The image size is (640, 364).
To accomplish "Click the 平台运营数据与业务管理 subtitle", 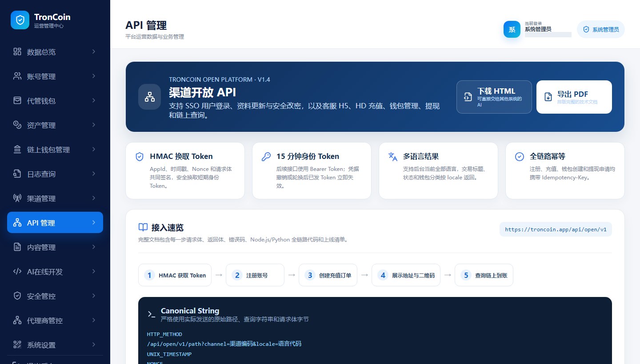I will (x=155, y=37).
